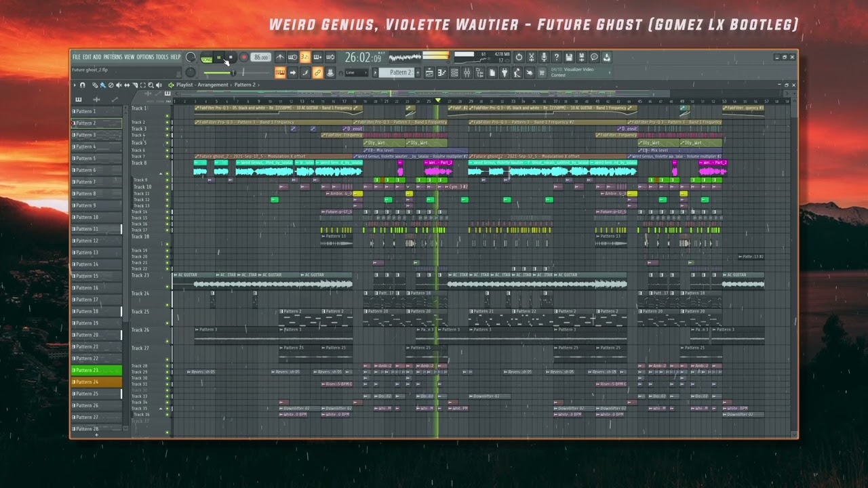Mute Track 17 using its green LED
This screenshot has height=488, width=868.
167,230
